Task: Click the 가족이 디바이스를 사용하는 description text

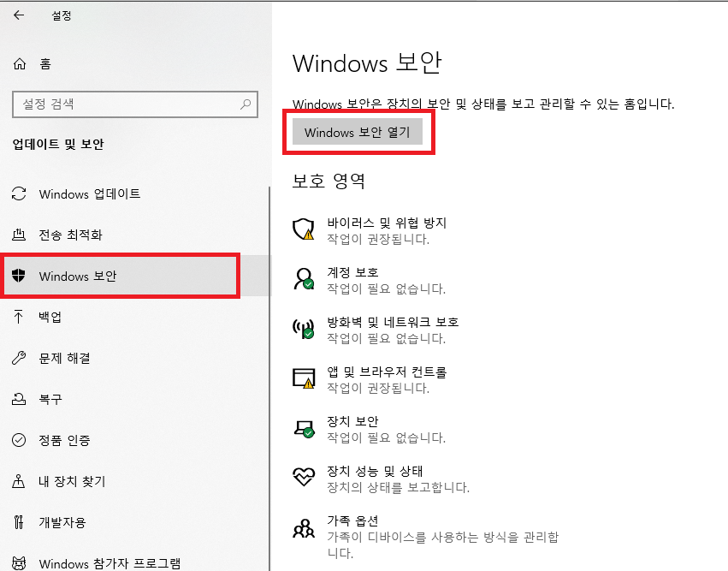Action: (x=442, y=544)
